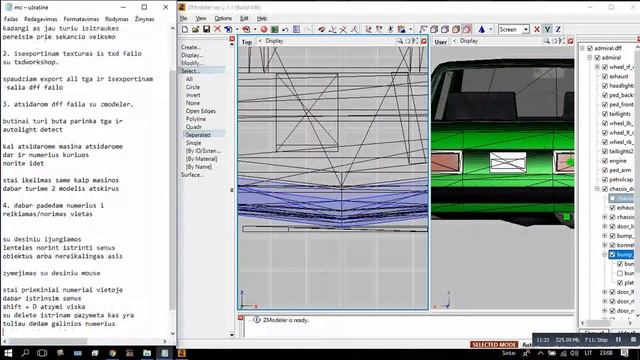This screenshot has width=640, height=360.
Task: Toggle the petrolcap node checkbox
Action: pos(605,180)
